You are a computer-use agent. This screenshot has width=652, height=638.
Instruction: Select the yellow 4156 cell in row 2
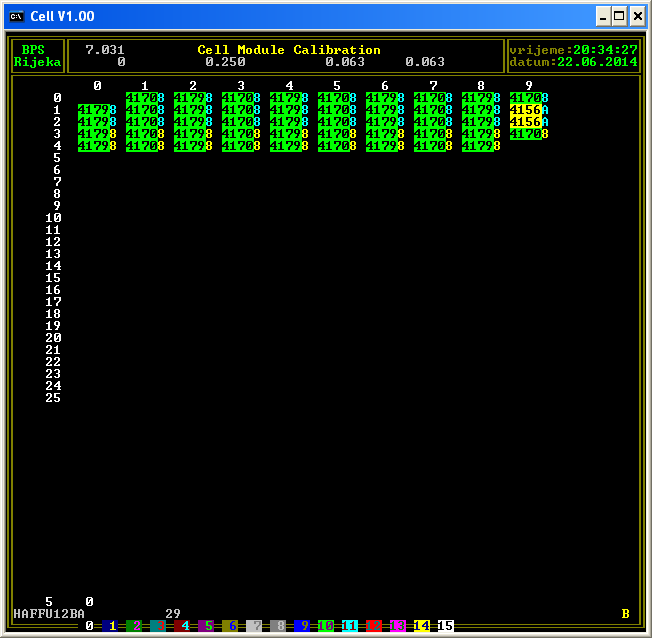click(x=528, y=122)
